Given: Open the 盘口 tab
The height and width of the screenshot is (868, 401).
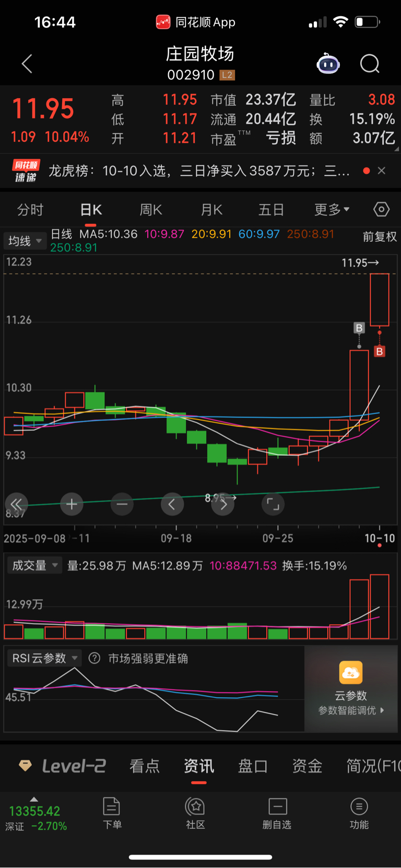Looking at the screenshot, I should pyautogui.click(x=253, y=766).
